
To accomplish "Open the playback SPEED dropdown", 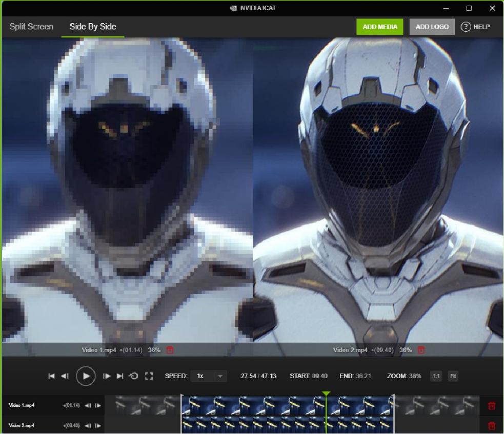I will [209, 376].
